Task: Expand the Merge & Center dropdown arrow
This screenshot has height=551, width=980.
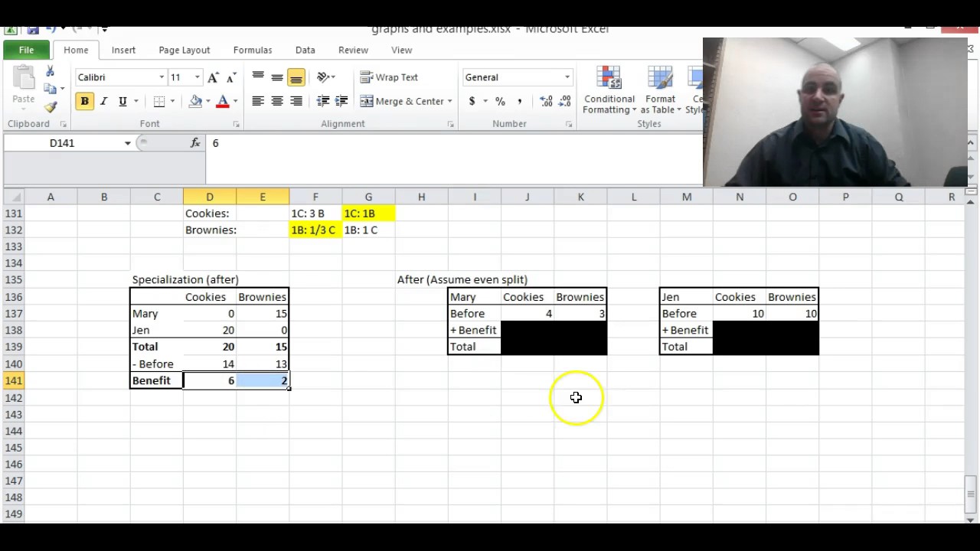Action: (450, 101)
